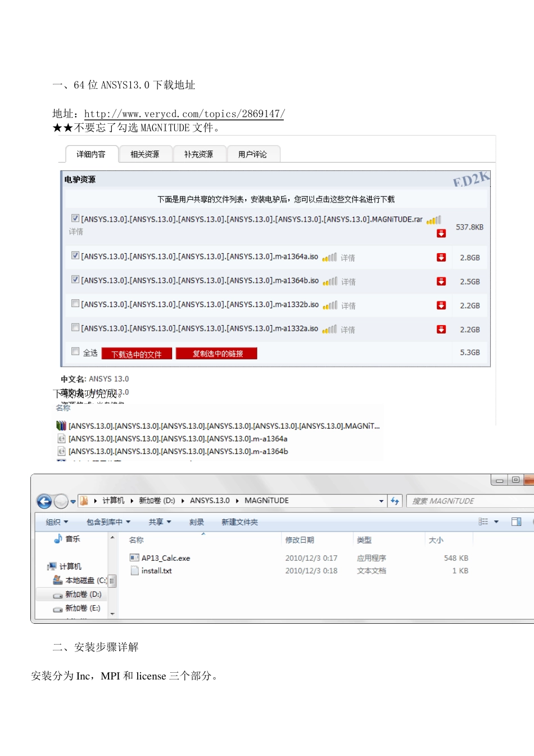The height and width of the screenshot is (756, 534).
Task: Open 详情 details for m-a1364b.iso
Action: pyautogui.click(x=349, y=282)
